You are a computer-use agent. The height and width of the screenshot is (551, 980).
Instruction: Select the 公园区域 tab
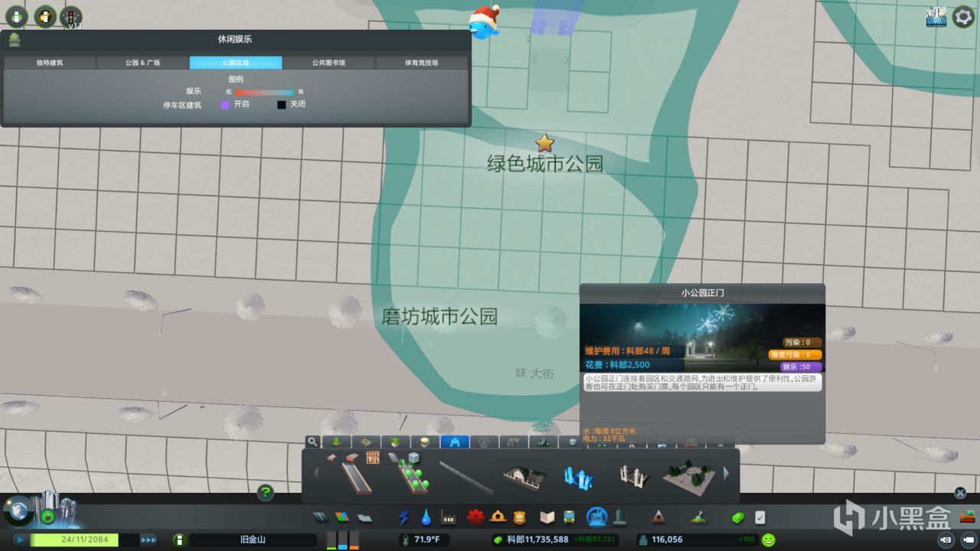click(x=236, y=63)
